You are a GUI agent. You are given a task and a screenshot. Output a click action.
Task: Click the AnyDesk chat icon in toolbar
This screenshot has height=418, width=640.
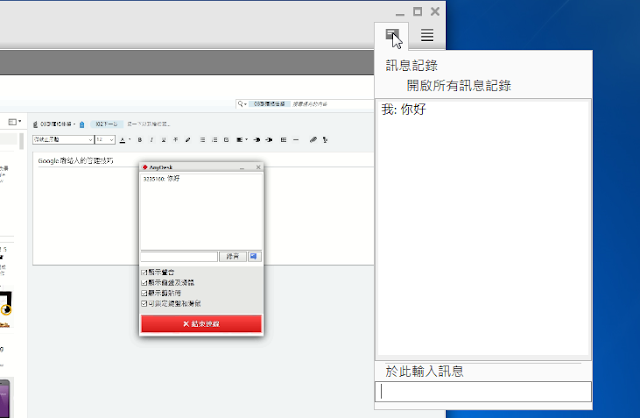point(395,36)
